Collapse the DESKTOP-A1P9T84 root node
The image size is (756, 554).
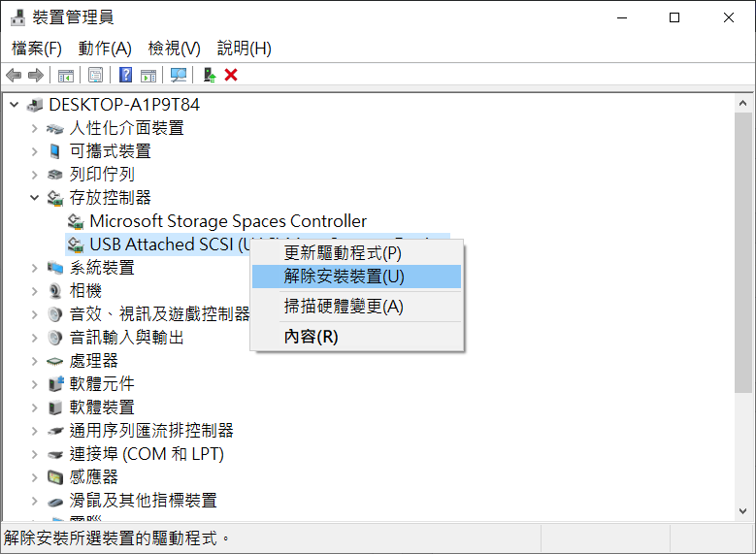pos(14,105)
